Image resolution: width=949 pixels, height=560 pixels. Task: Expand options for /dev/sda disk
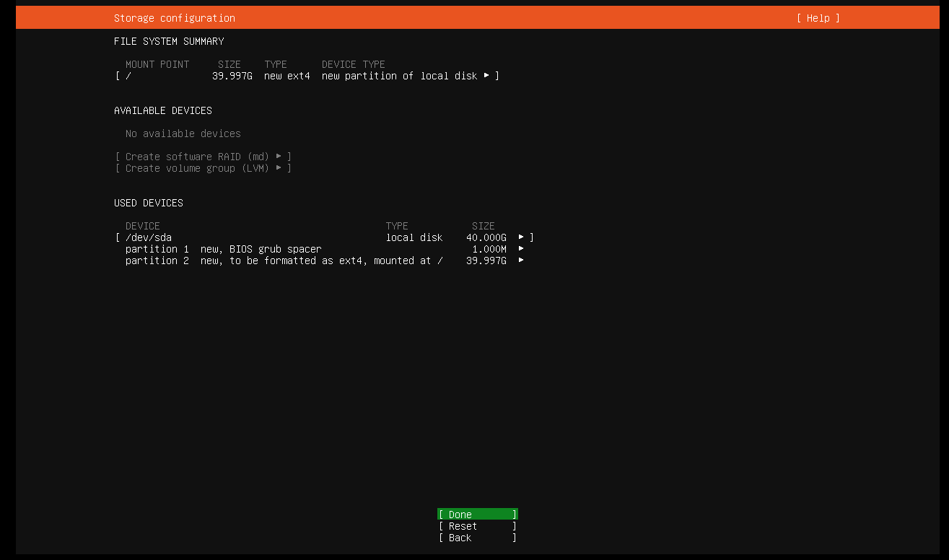[x=520, y=237]
